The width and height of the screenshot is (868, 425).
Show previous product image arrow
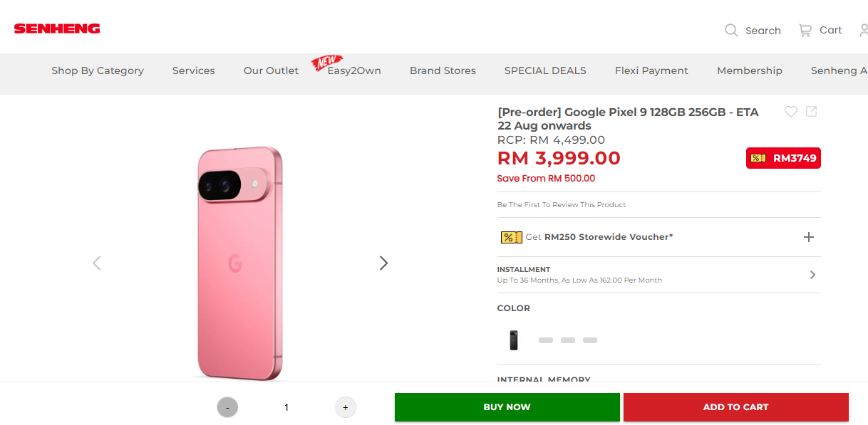pos(97,263)
